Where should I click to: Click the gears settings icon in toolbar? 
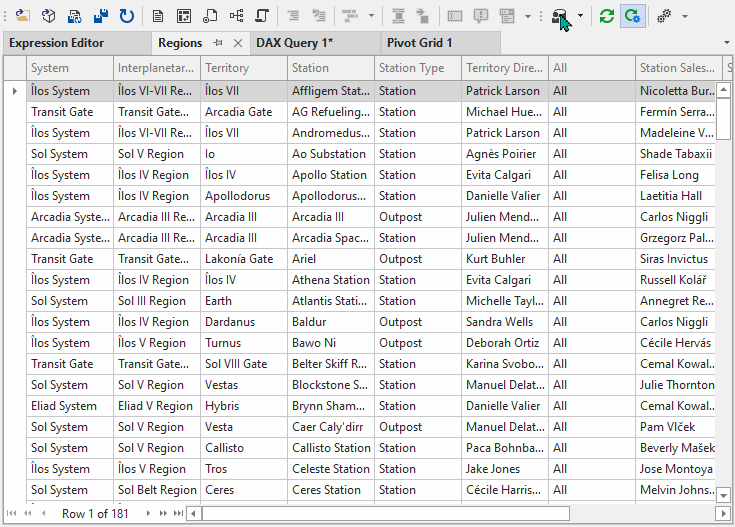coord(663,16)
